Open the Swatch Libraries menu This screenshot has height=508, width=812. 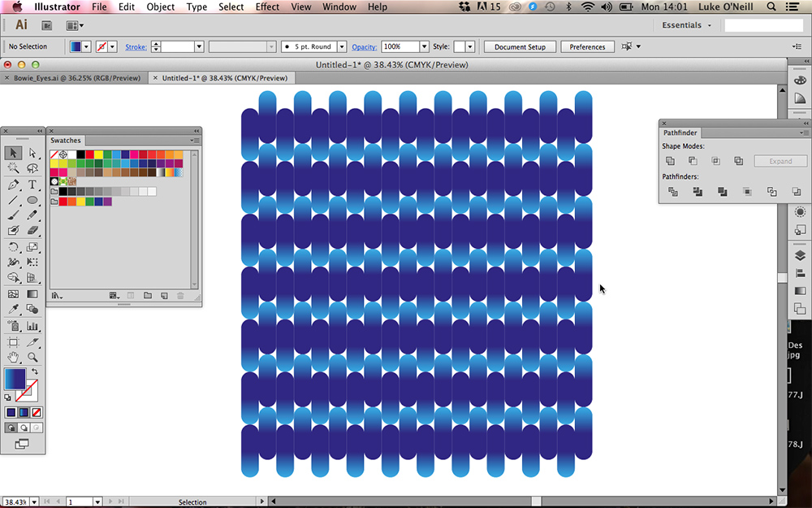(57, 296)
